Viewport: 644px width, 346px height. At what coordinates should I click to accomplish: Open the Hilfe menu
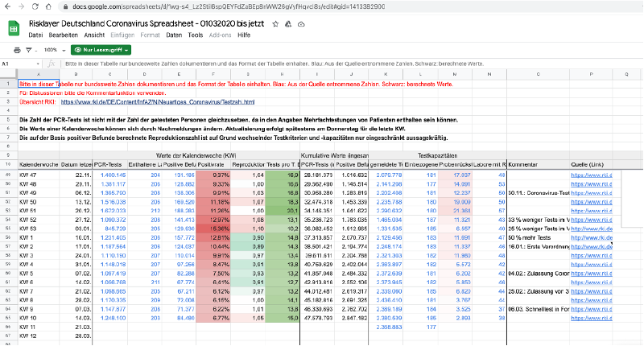click(x=244, y=35)
